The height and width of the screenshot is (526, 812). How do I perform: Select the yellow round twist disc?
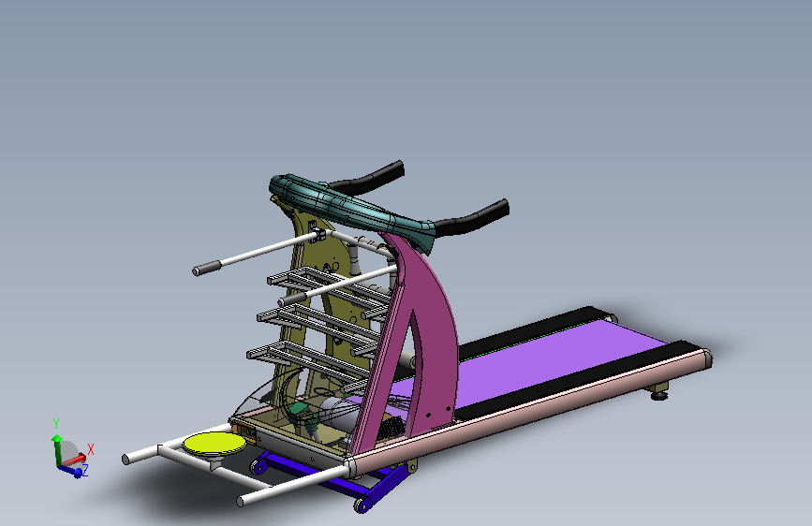(214, 445)
